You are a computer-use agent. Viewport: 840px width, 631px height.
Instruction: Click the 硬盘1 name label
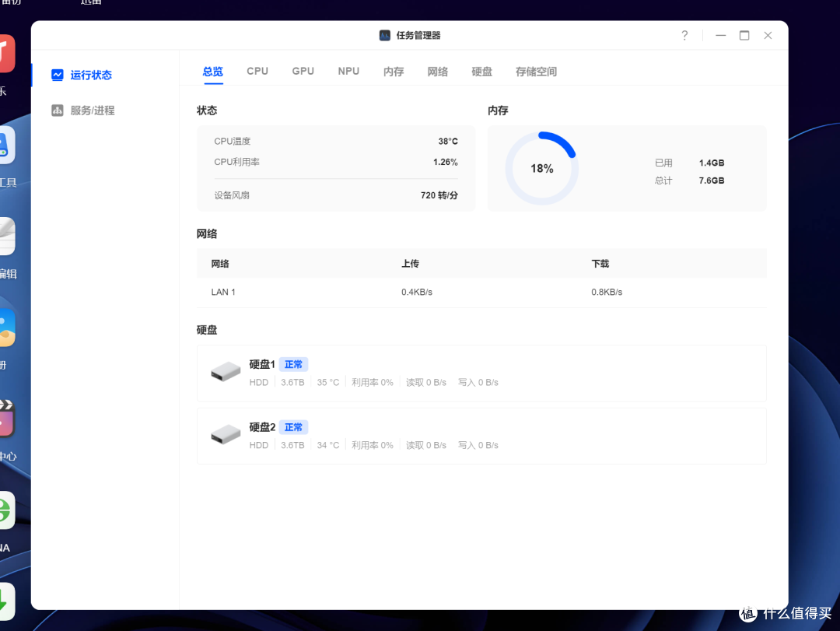[x=262, y=365]
